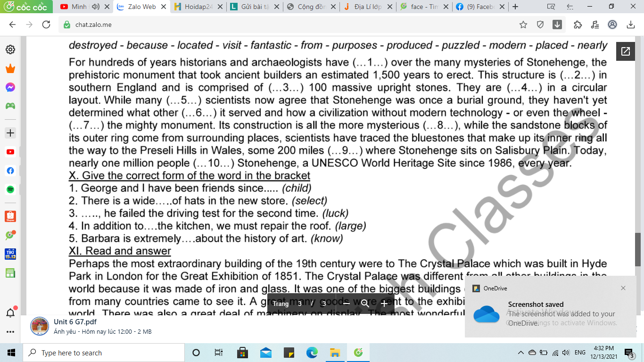The width and height of the screenshot is (644, 362).
Task: Open the user profile icon
Action: [612, 25]
